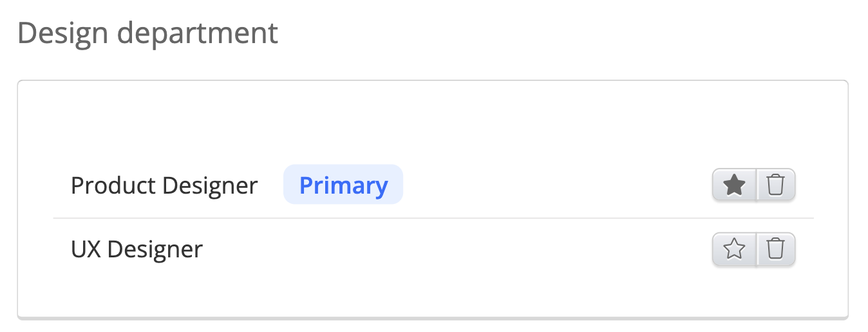
Task: Remove Product Designer using its bin button
Action: [x=776, y=186]
